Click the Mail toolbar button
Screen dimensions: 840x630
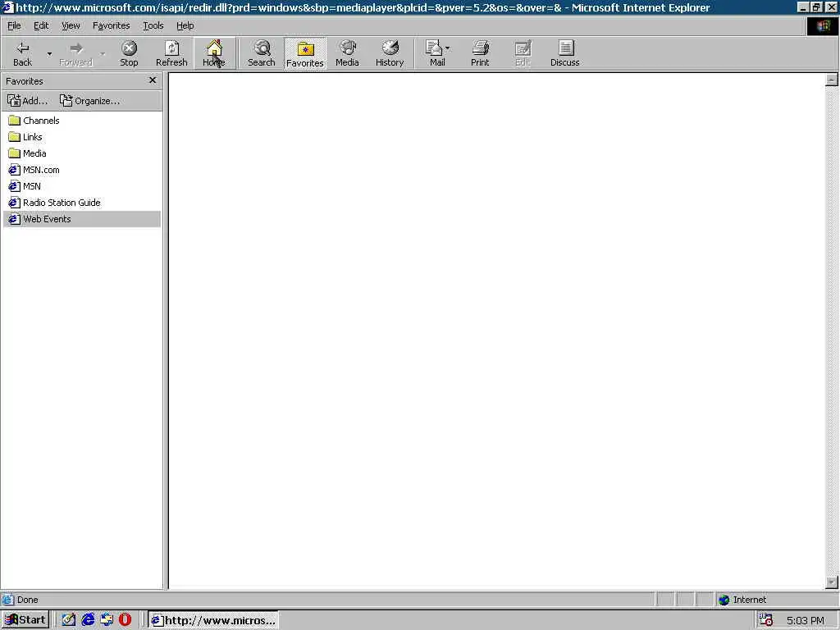pyautogui.click(x=435, y=53)
